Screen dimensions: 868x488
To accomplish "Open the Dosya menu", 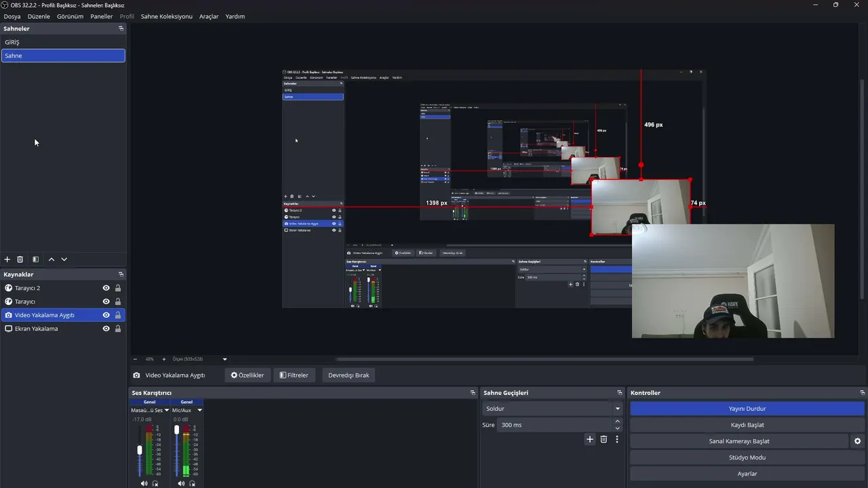I will click(12, 16).
